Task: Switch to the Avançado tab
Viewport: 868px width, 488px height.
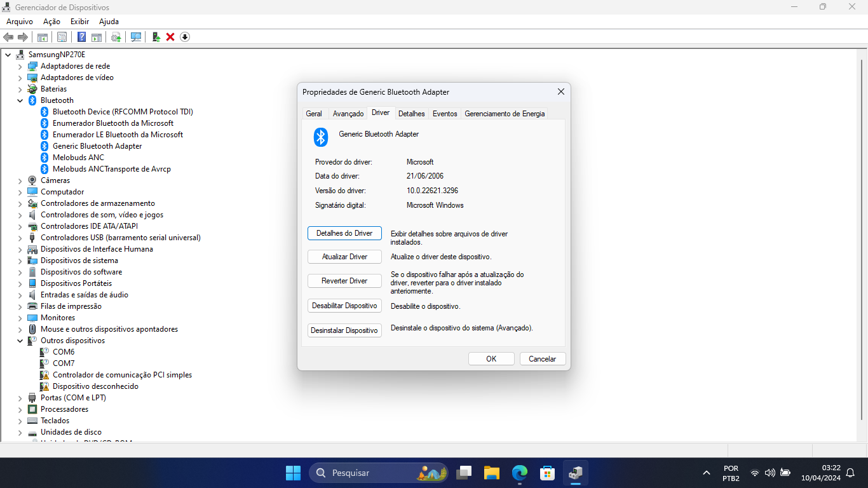Action: click(x=348, y=114)
